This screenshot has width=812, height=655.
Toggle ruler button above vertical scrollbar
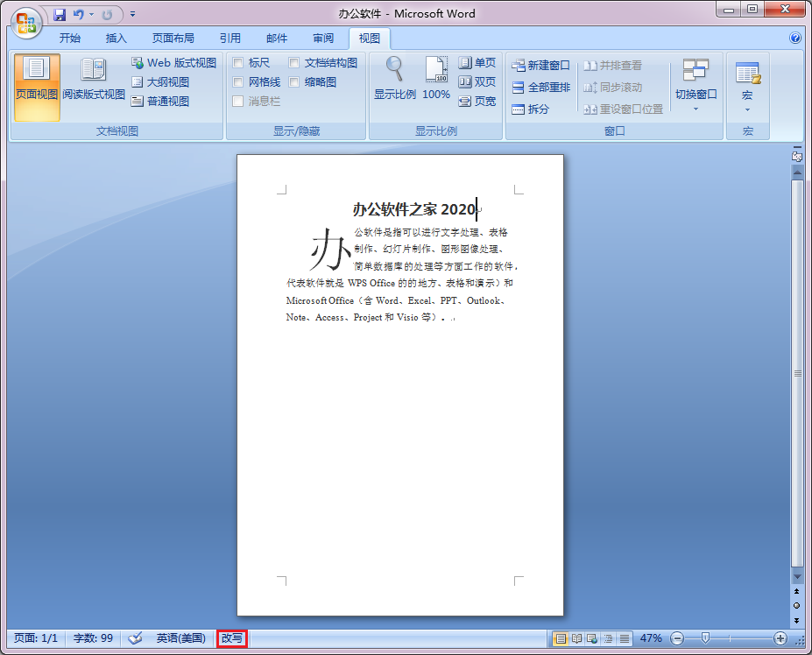(797, 155)
